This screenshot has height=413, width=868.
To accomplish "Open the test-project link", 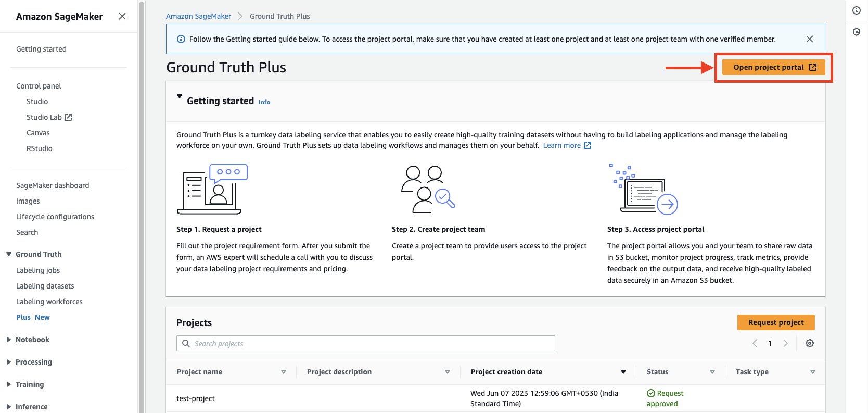I will 196,398.
